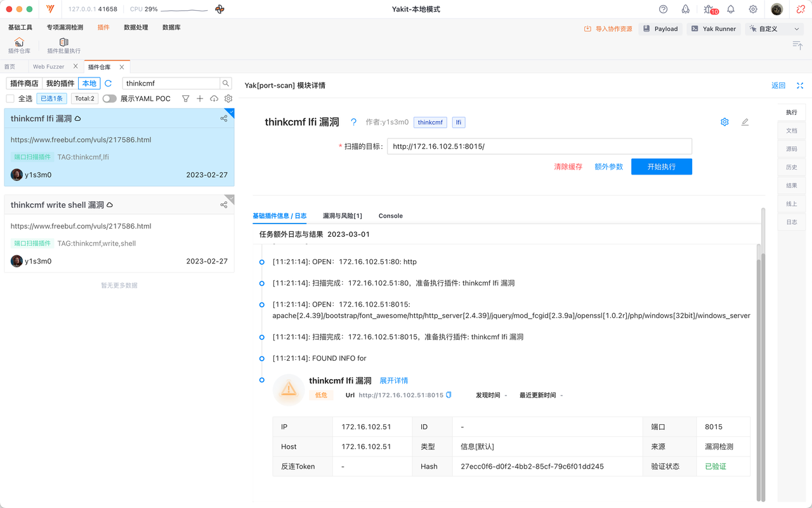
Task: Open plugin list settings gear icon
Action: (228, 98)
